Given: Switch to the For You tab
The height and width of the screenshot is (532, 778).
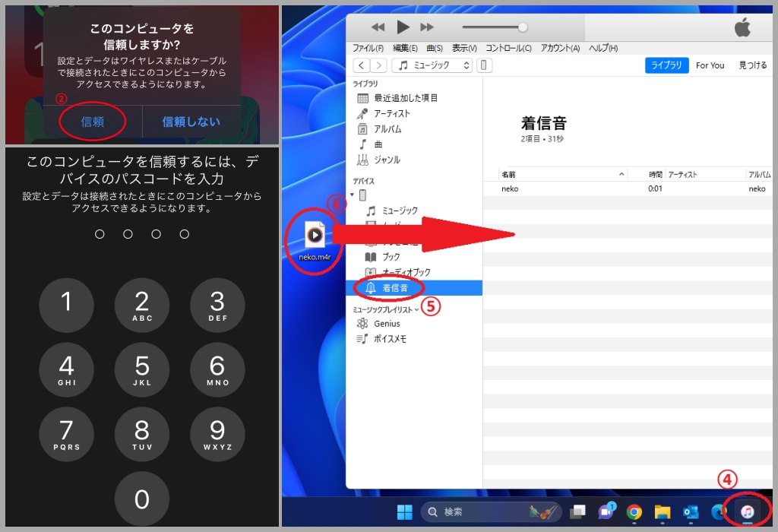Looking at the screenshot, I should click(710, 65).
